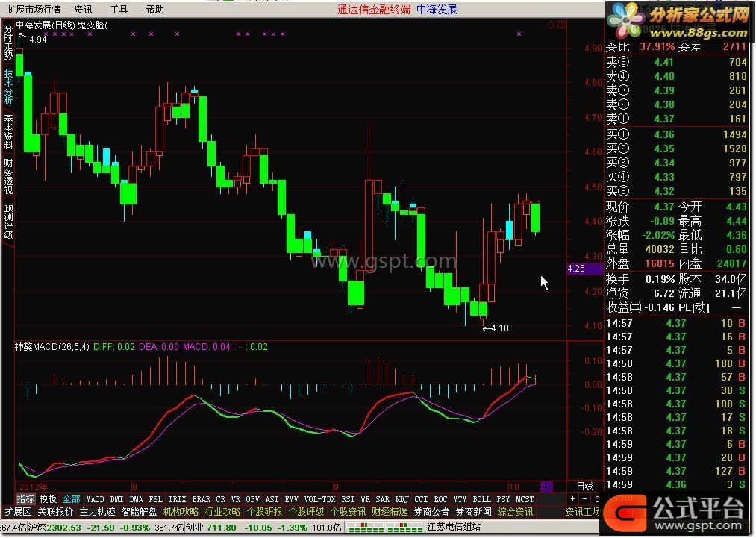Switch indicator to VR
This screenshot has height=538, width=756.
235,499
